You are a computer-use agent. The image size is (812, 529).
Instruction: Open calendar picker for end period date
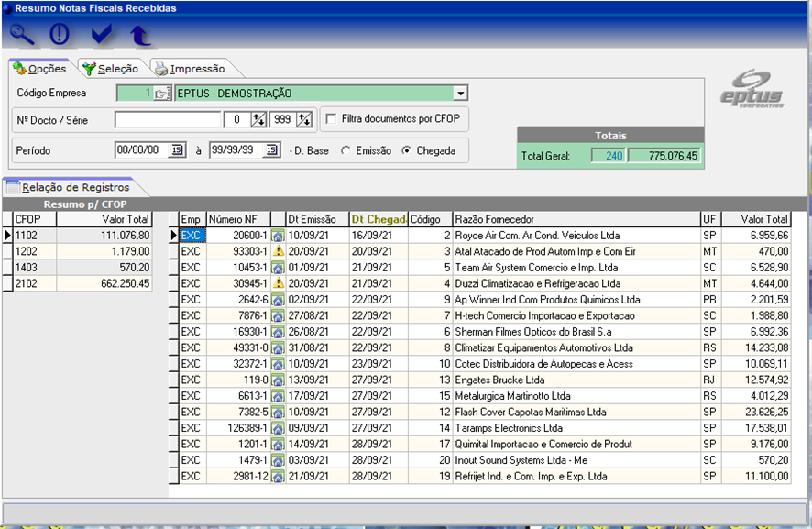[272, 150]
